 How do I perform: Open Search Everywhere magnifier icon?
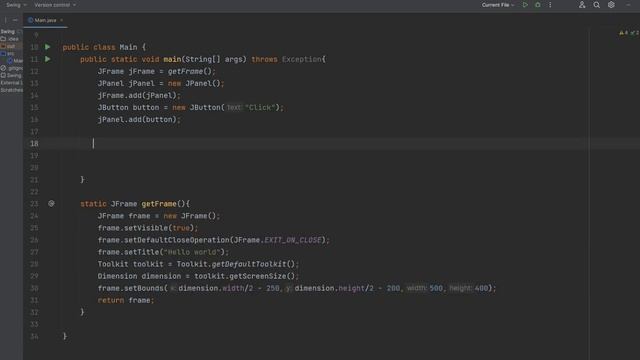596,5
